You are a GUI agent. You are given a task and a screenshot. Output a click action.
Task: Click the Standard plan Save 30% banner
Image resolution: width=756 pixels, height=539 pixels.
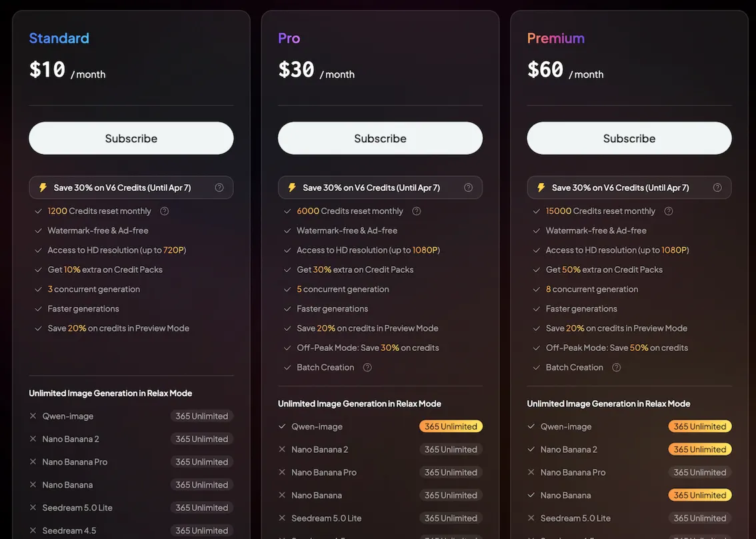pos(123,187)
